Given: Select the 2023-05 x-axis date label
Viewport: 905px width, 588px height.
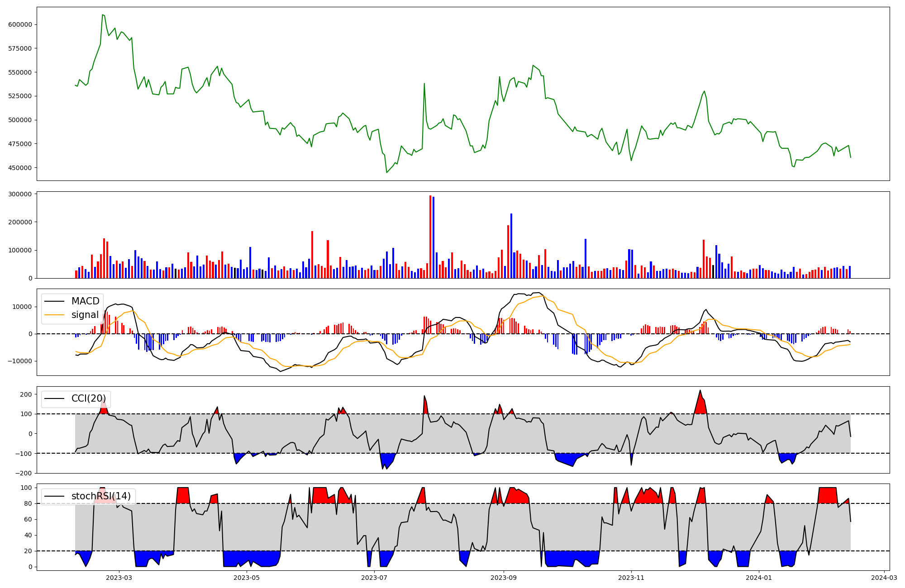Looking at the screenshot, I should [x=247, y=578].
